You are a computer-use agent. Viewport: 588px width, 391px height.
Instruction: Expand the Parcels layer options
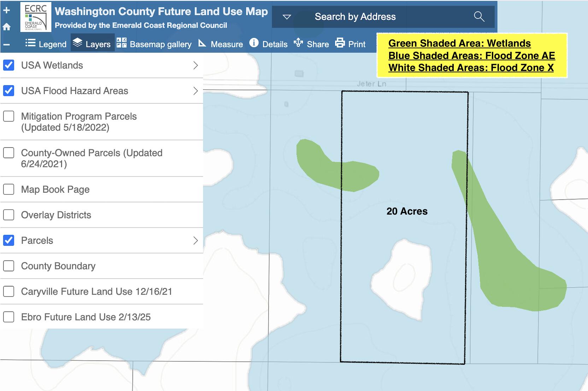point(195,241)
